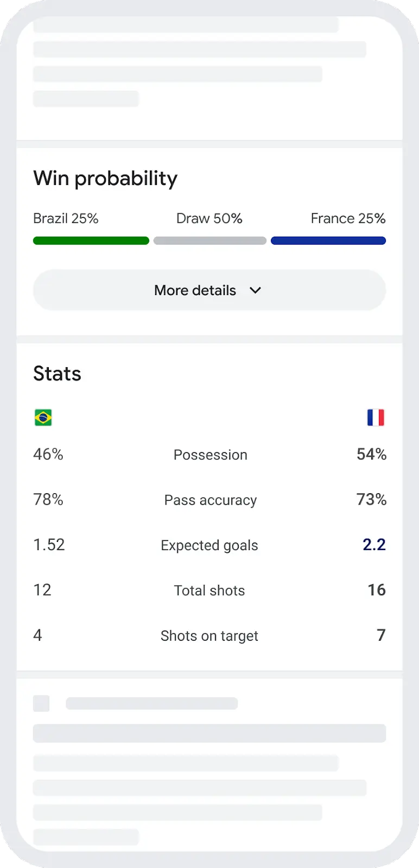This screenshot has height=868, width=419.
Task: Select the Draw 50% label
Action: point(210,219)
